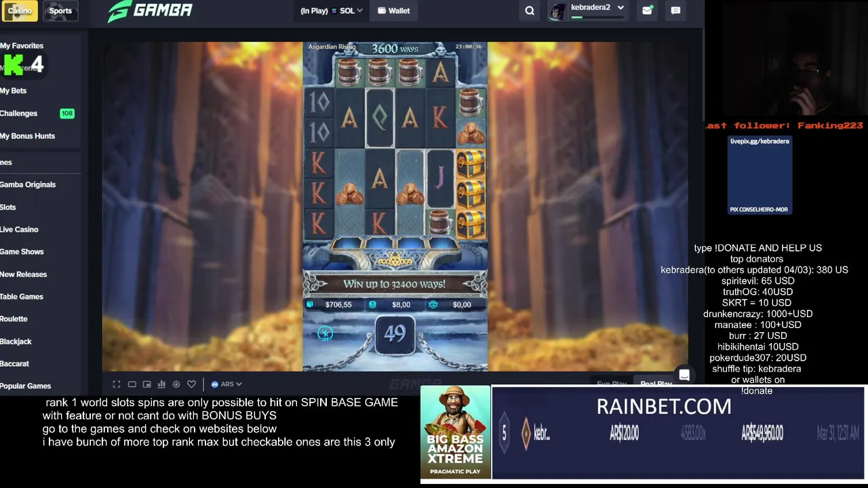Open Table Games category
Viewport: 868px width, 488px height.
click(x=22, y=297)
